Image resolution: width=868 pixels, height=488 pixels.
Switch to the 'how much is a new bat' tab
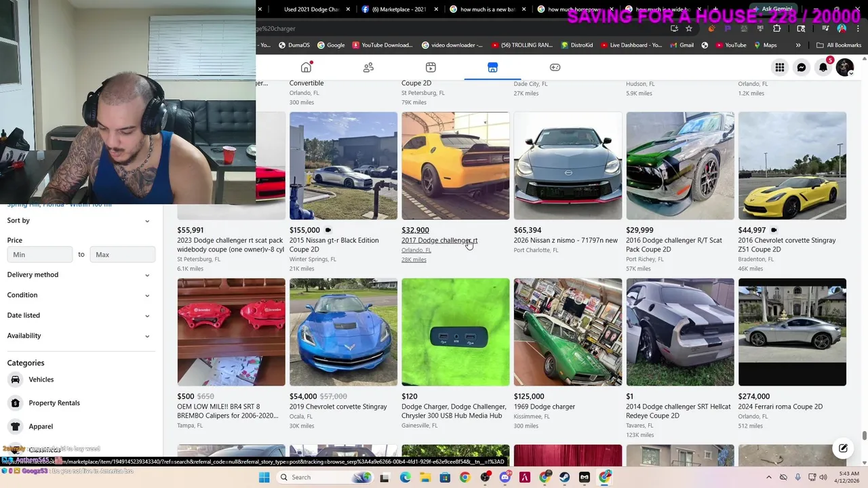[x=488, y=9]
